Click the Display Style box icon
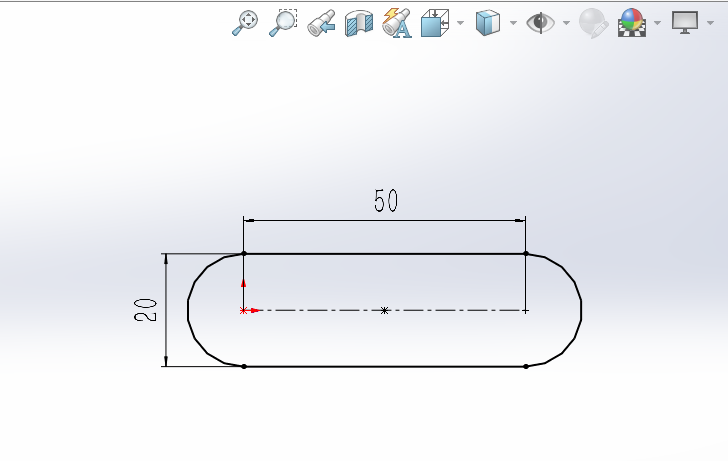The height and width of the screenshot is (461, 728). (488, 23)
